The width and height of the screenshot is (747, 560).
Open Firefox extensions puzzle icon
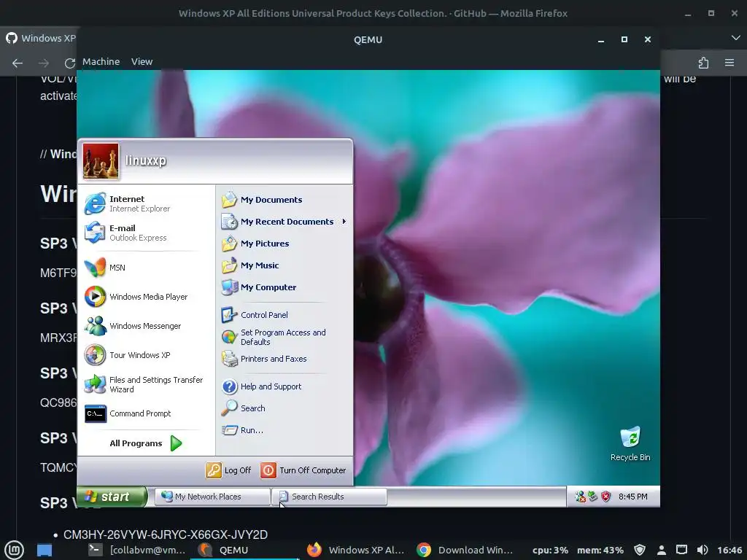coord(703,63)
